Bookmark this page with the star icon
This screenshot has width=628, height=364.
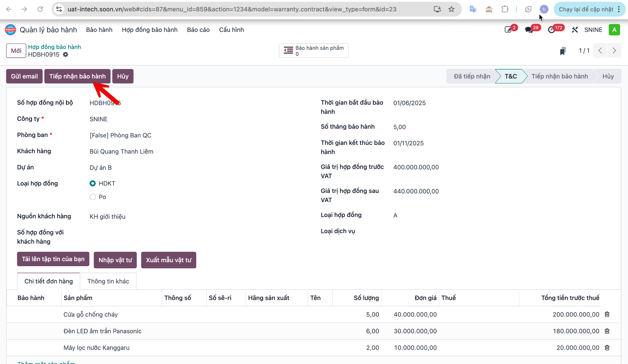tap(451, 9)
